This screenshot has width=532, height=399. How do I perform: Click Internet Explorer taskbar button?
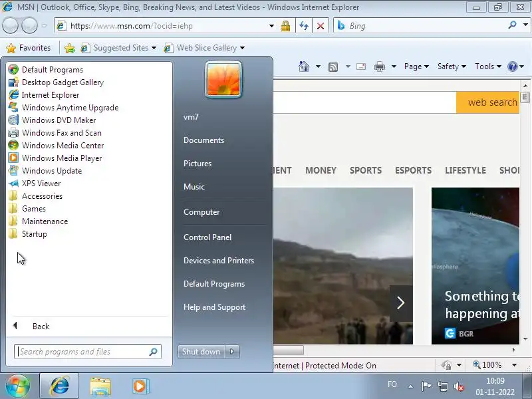click(x=59, y=386)
